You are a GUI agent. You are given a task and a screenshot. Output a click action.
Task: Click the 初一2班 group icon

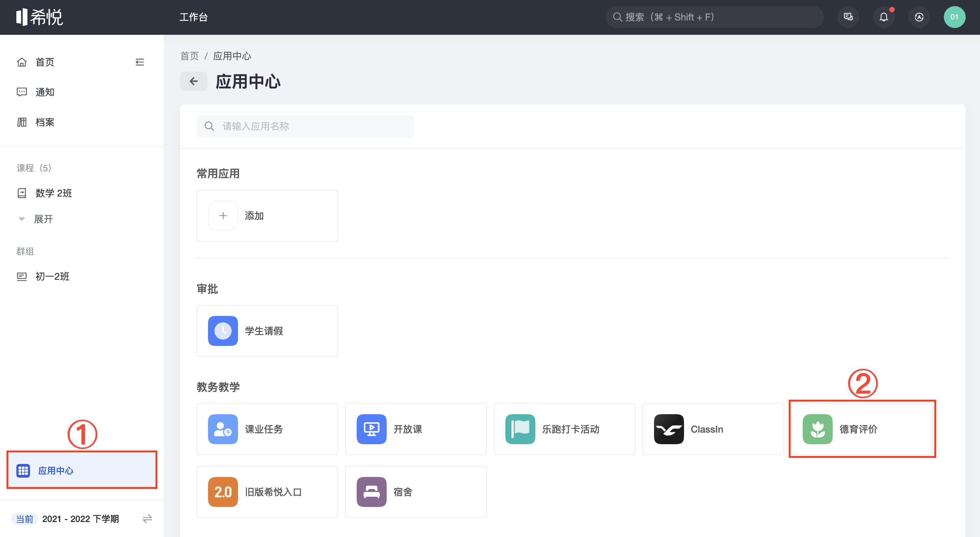point(22,276)
